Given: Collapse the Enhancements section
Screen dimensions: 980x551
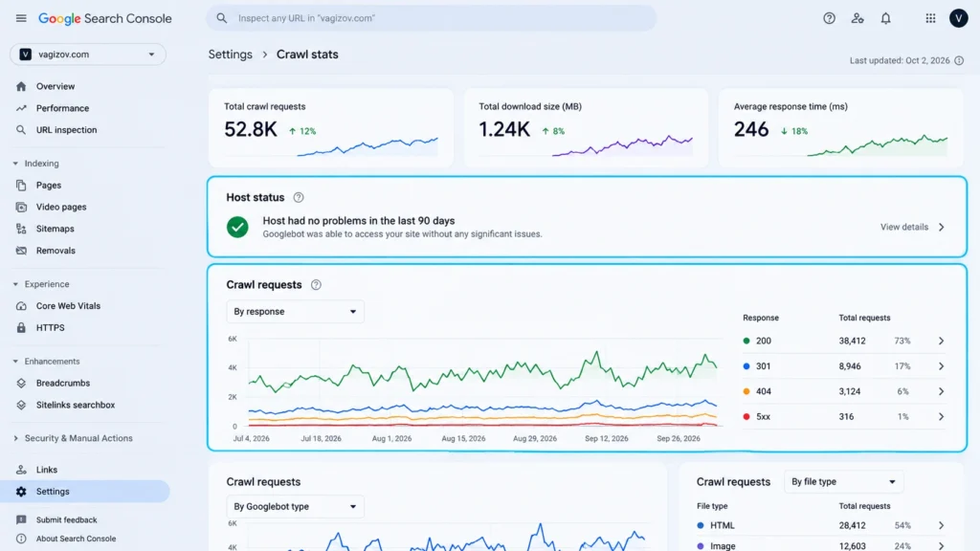Looking at the screenshot, I should click(15, 362).
